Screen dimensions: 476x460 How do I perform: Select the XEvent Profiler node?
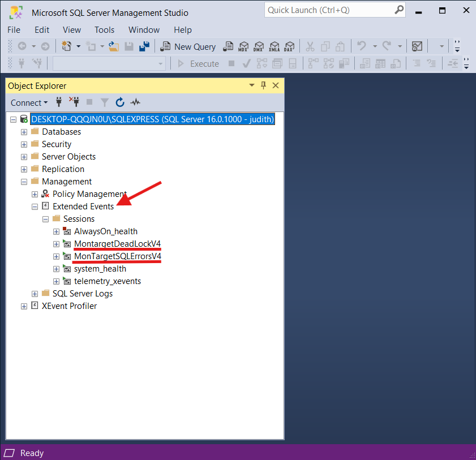tap(69, 306)
